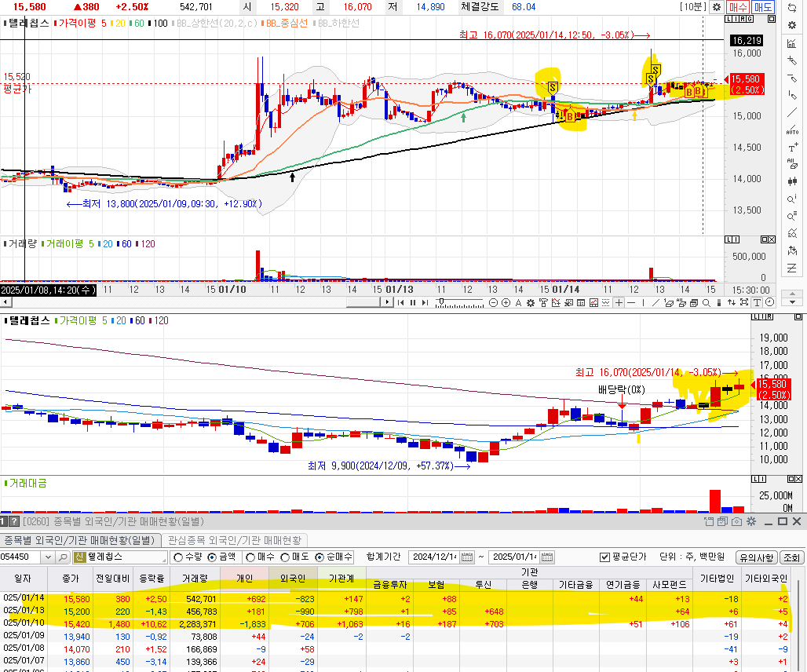Open the calendar picker for end date 2025/01/1
Image resolution: width=807 pixels, height=672 pixels.
pyautogui.click(x=547, y=557)
